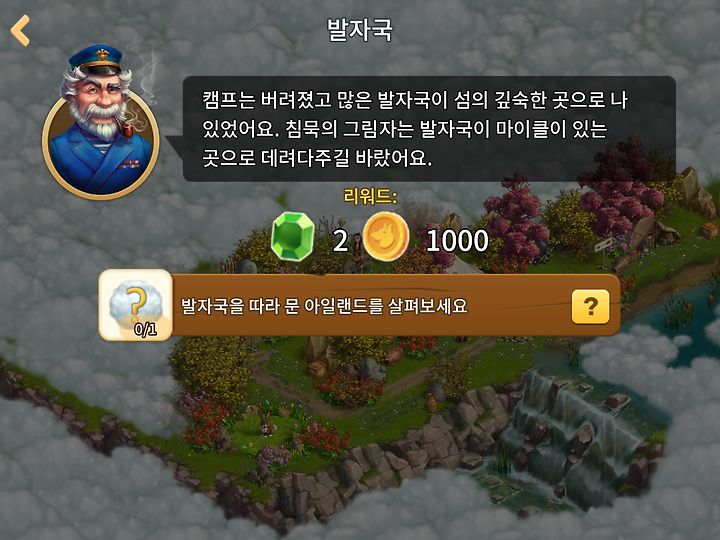Viewport: 720px width, 540px height.
Task: Click the yellow question mark help button
Action: [x=591, y=306]
